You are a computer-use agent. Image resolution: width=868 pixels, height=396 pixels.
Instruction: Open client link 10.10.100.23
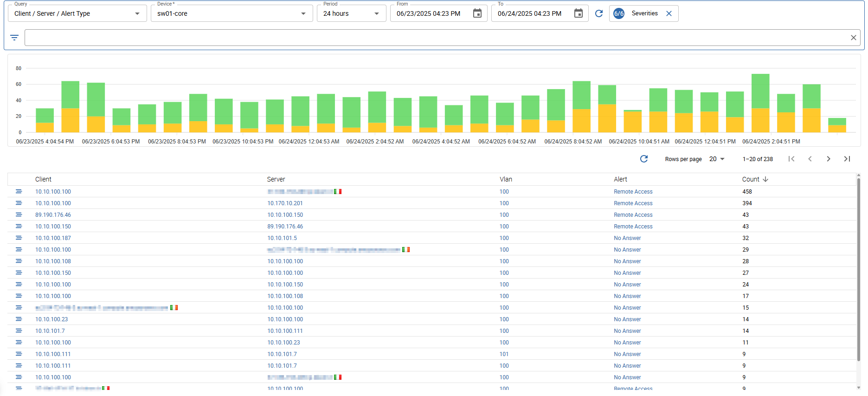pyautogui.click(x=51, y=319)
